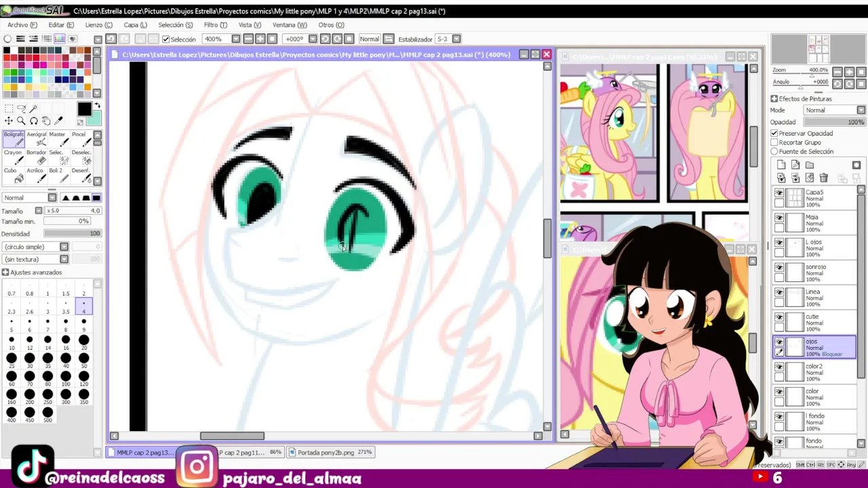Select the Boli 2 pen tool
The width and height of the screenshot is (868, 488).
point(58,176)
